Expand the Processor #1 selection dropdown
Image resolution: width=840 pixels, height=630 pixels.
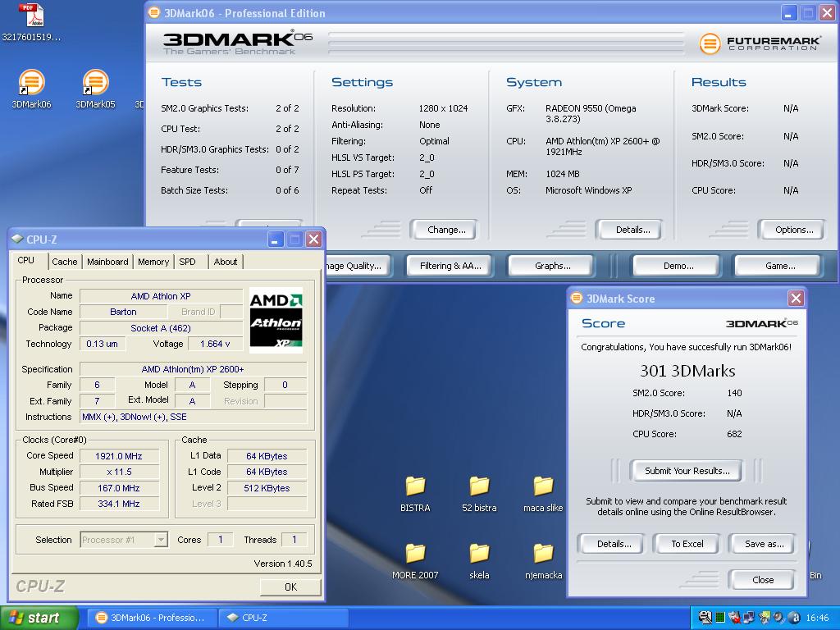click(161, 540)
